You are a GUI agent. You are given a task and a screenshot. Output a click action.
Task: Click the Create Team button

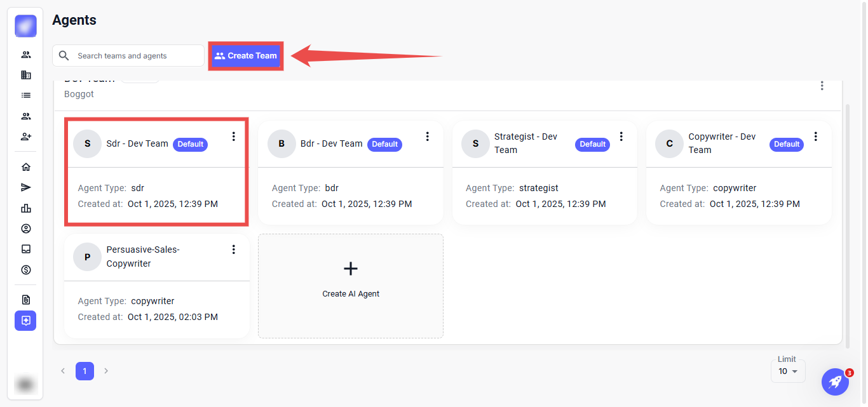(246, 56)
